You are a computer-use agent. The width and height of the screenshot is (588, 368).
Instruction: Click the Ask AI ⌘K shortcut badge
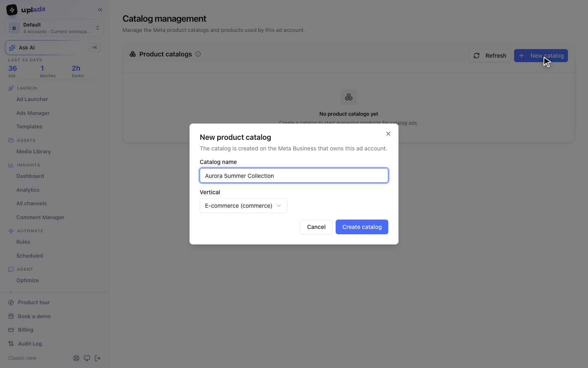point(95,47)
